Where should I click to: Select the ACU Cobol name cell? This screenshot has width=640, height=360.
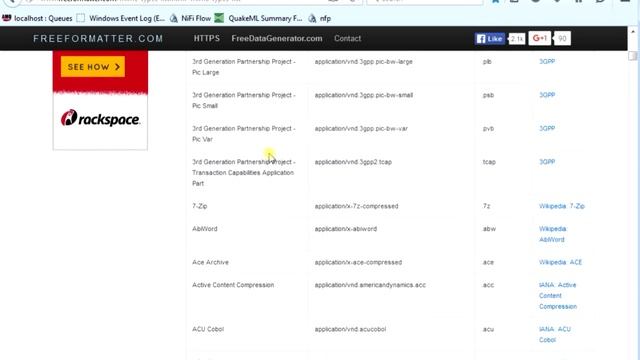click(208, 329)
